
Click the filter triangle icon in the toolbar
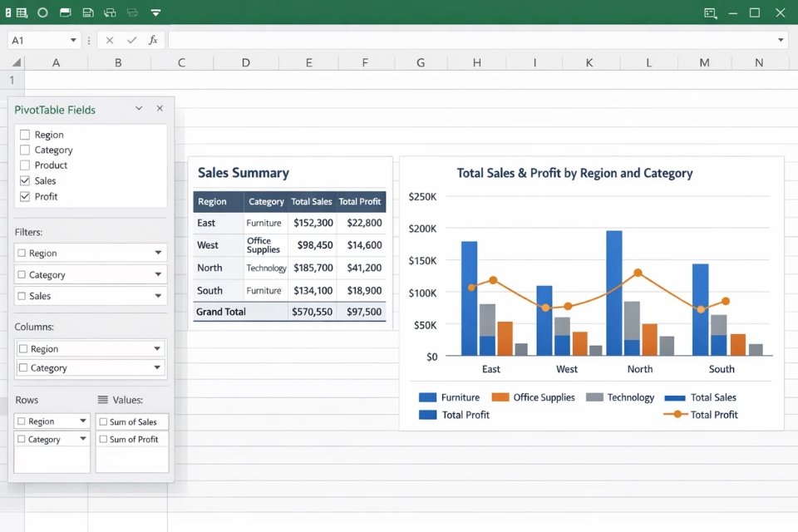click(155, 12)
